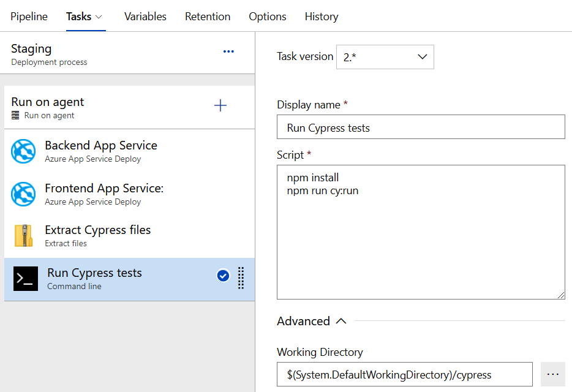Browse for Working Directory with ellipsis button
Viewport: 572px width, 392px height.
(552, 374)
